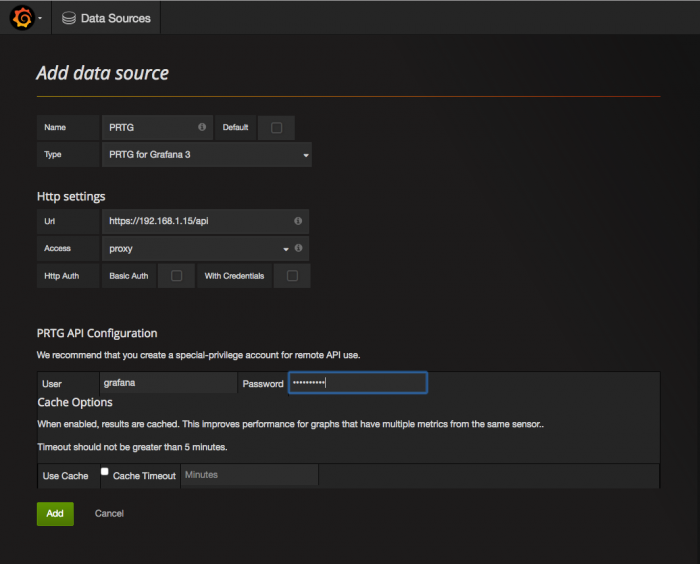This screenshot has width=700, height=564.
Task: Click the Data Sources database icon
Action: [69, 18]
